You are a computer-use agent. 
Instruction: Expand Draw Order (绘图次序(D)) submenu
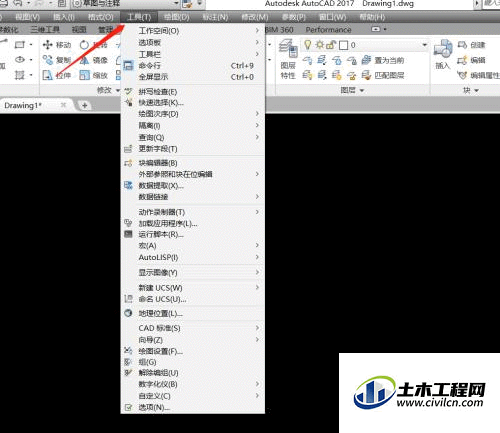[193, 114]
